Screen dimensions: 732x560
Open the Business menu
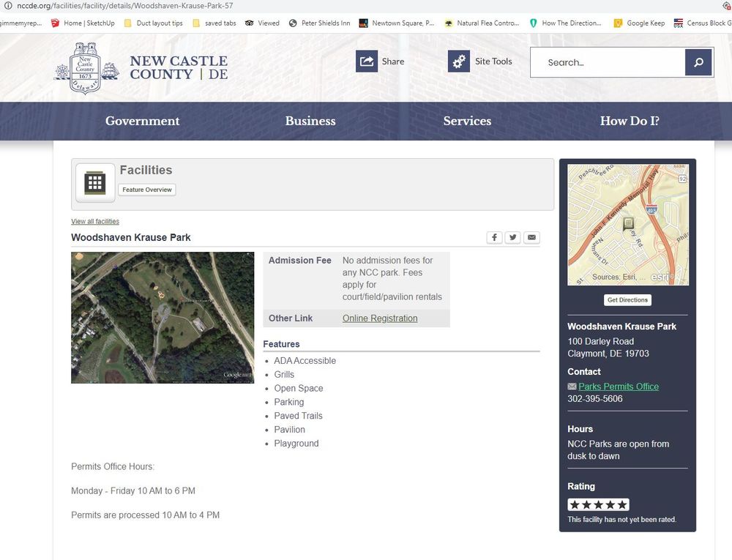click(x=310, y=121)
